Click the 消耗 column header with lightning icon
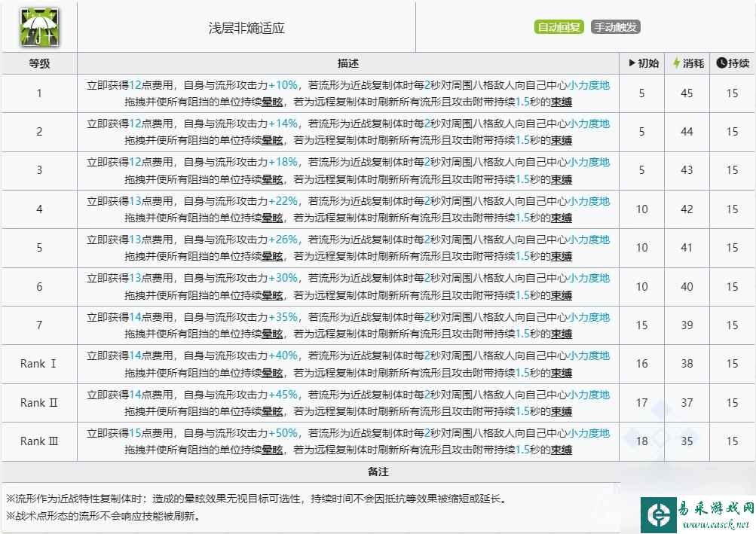The height and width of the screenshot is (534, 756). (688, 63)
